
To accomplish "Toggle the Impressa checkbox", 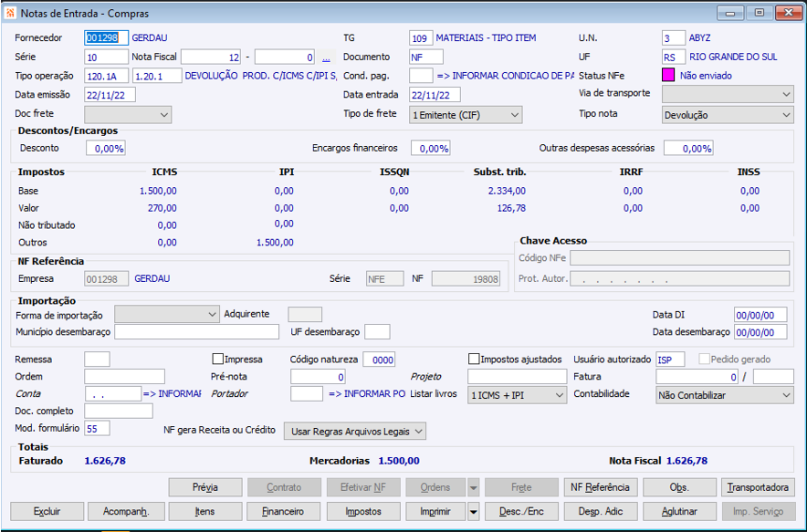I will pyautogui.click(x=218, y=360).
